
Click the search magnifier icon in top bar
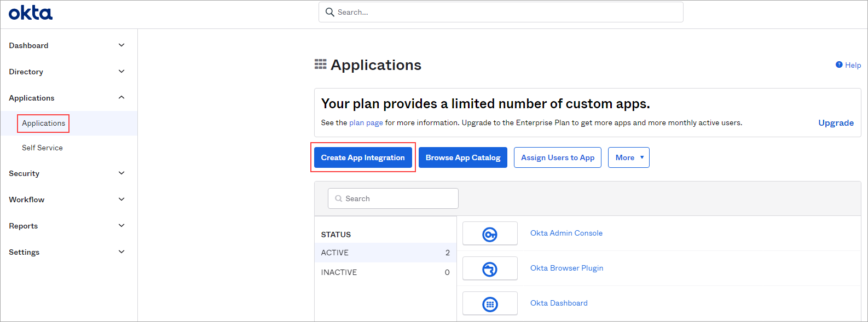(x=330, y=12)
